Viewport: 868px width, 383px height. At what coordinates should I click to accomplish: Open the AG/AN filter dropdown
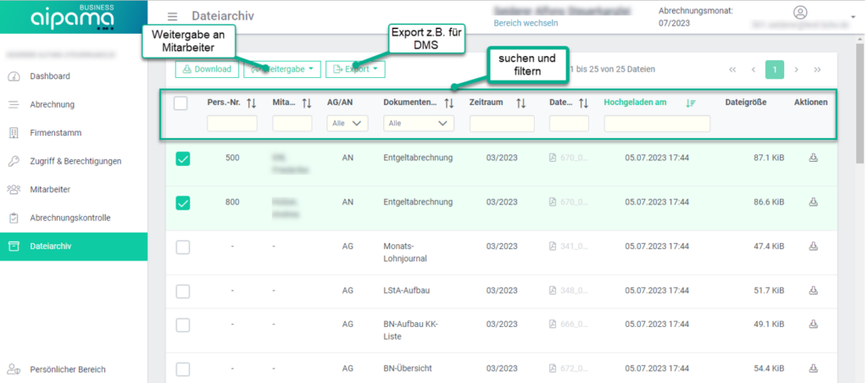click(347, 123)
